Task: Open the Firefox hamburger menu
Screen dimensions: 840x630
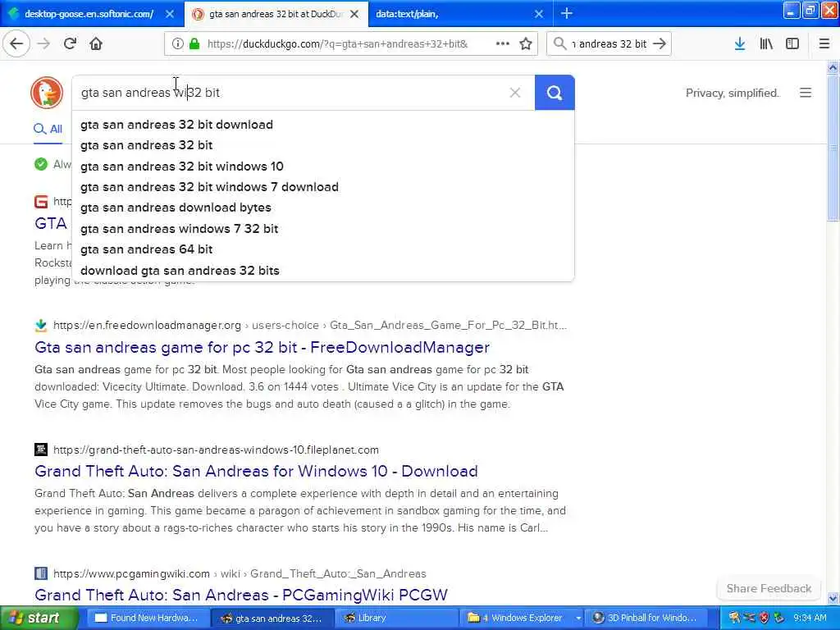Action: coord(824,43)
